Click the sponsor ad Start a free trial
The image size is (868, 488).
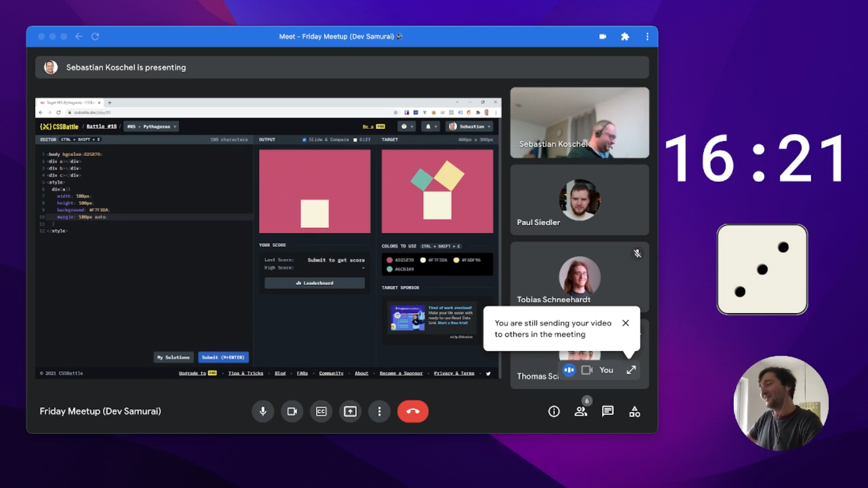(452, 323)
